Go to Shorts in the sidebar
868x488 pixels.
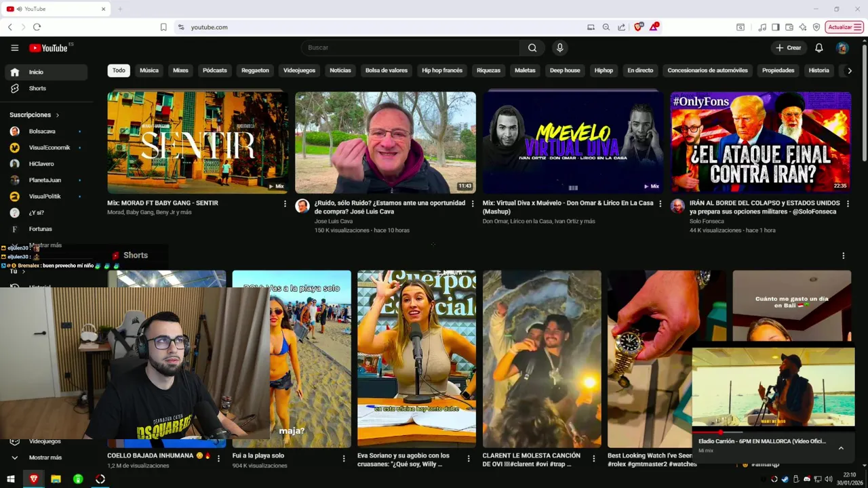45,88
